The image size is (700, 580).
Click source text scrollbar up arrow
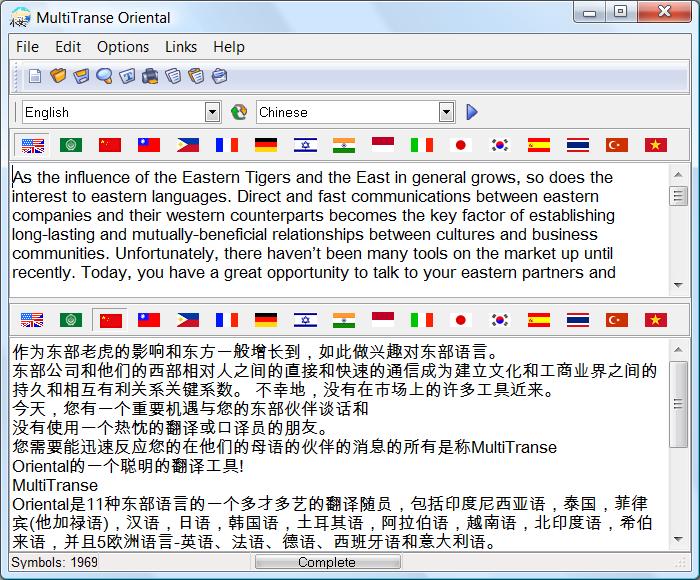[679, 175]
